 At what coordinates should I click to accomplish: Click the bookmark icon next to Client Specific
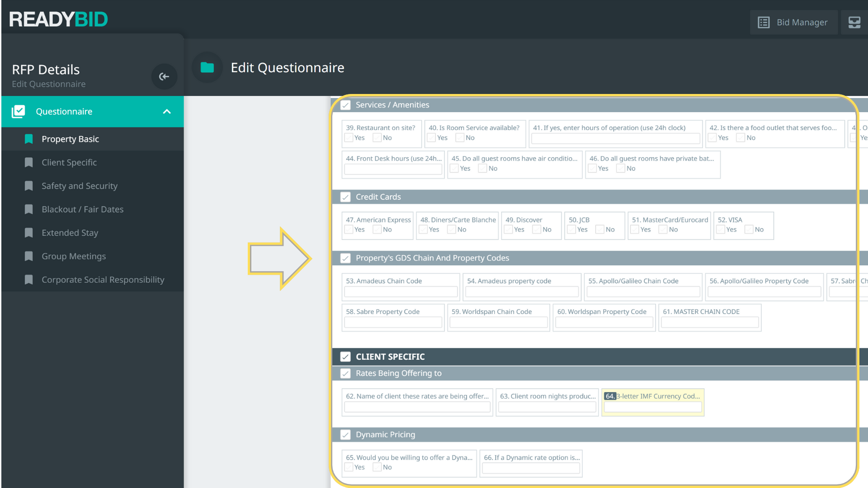pos(29,163)
